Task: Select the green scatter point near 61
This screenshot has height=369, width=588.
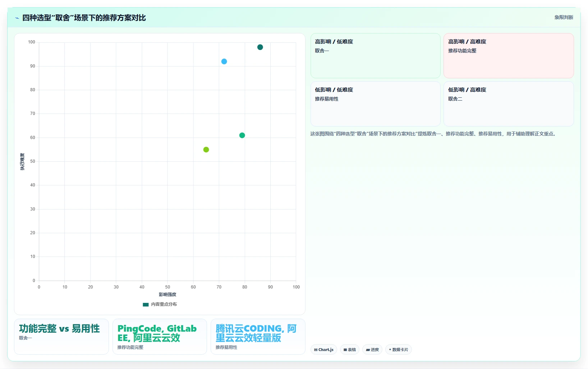Action: pyautogui.click(x=242, y=135)
